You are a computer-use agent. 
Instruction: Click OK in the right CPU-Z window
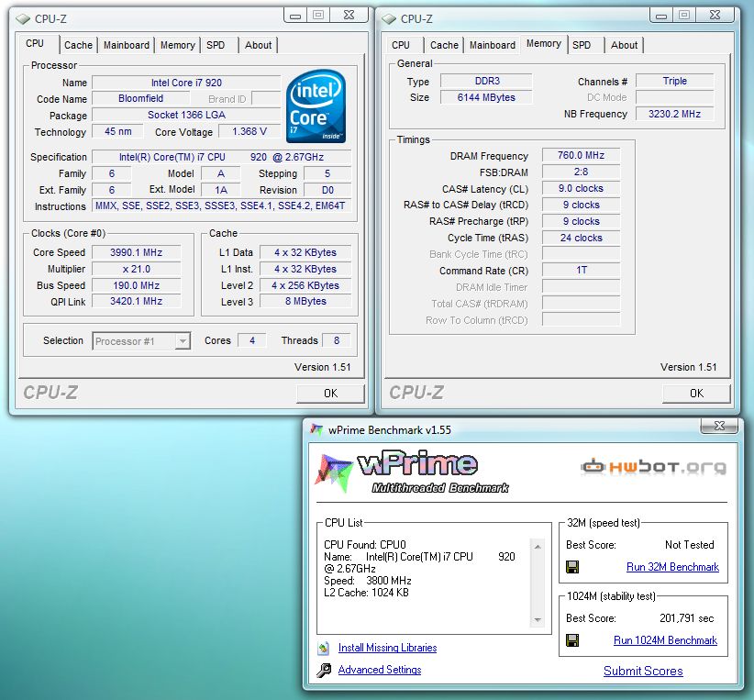(696, 394)
